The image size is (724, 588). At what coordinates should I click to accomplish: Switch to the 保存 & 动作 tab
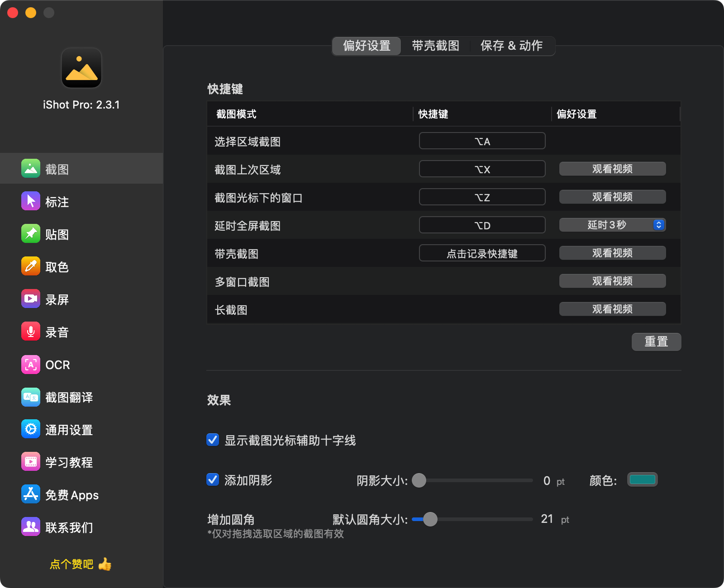pyautogui.click(x=511, y=46)
